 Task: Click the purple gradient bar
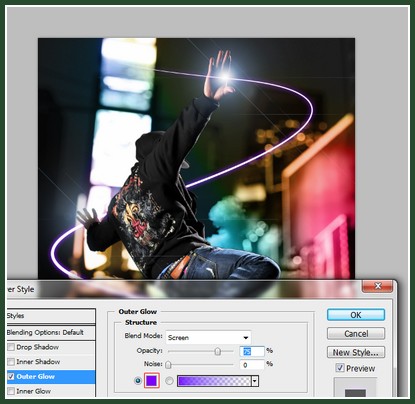[214, 381]
